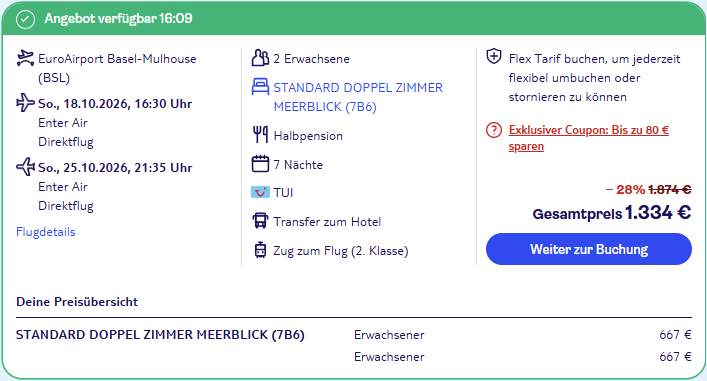The height and width of the screenshot is (381, 707).
Task: Click the bus transfer icon
Action: [x=260, y=221]
